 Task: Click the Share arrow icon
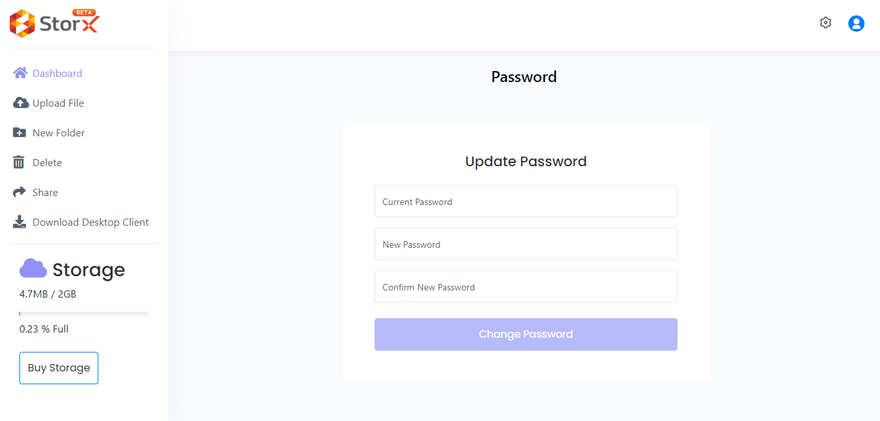pyautogui.click(x=19, y=192)
